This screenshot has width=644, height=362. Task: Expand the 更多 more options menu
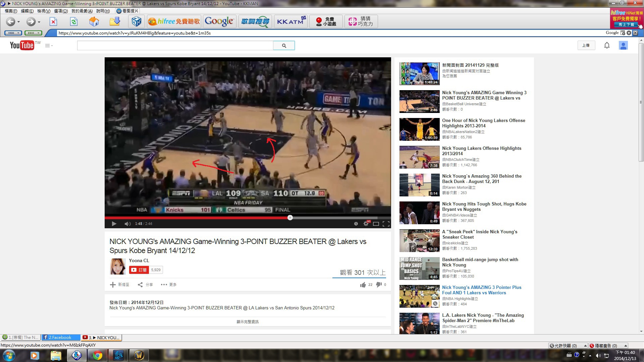tap(169, 285)
